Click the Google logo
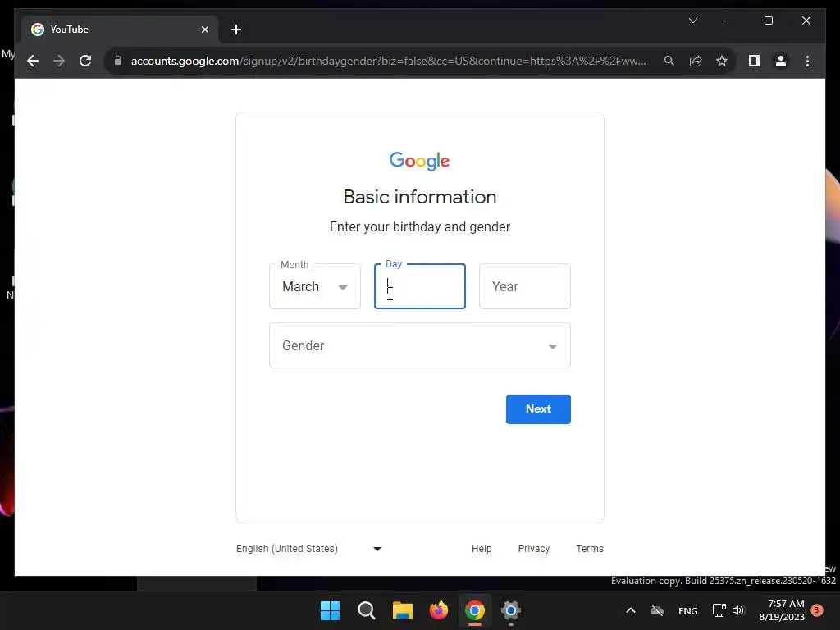840x630 pixels. click(419, 161)
